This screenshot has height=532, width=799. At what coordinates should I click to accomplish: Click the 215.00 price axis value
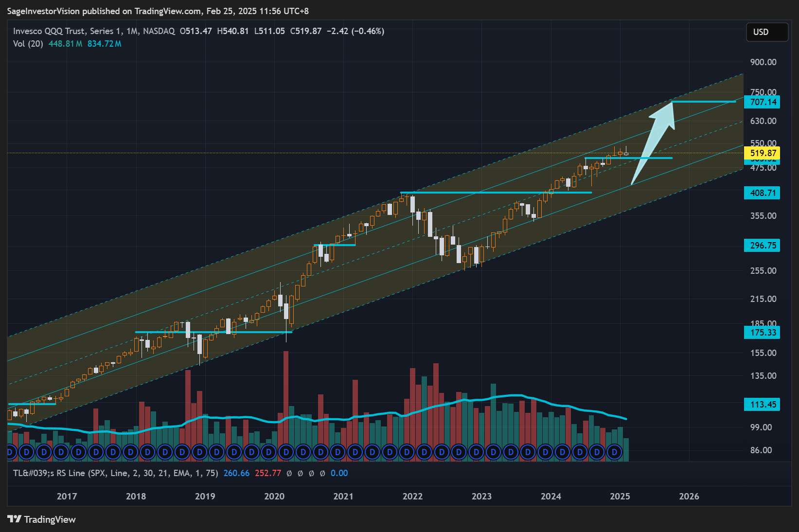pyautogui.click(x=763, y=299)
